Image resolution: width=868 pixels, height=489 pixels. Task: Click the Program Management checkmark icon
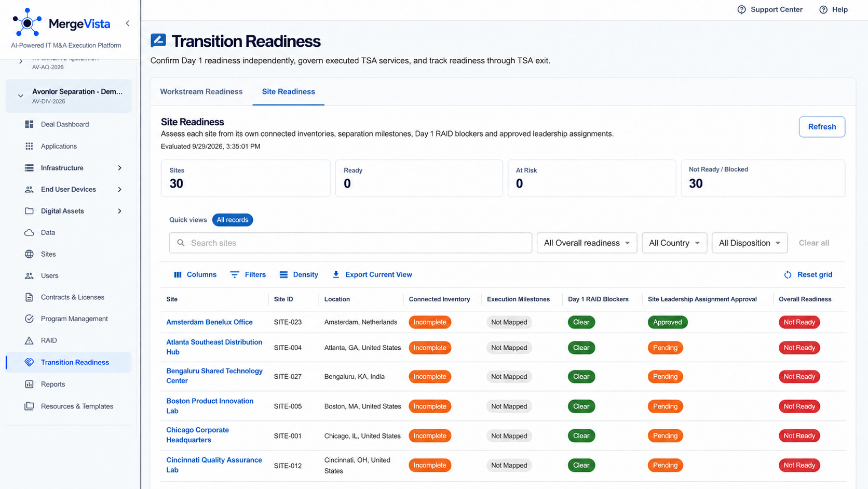tap(29, 319)
